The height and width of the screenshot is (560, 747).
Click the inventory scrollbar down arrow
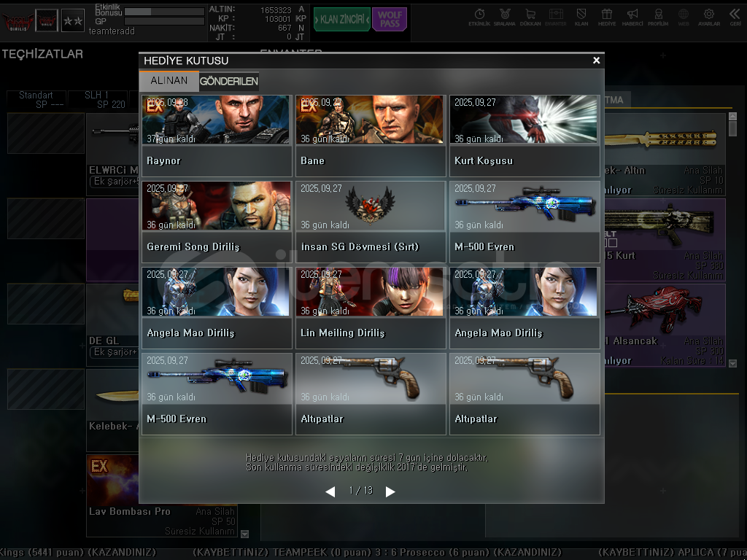tap(732, 363)
